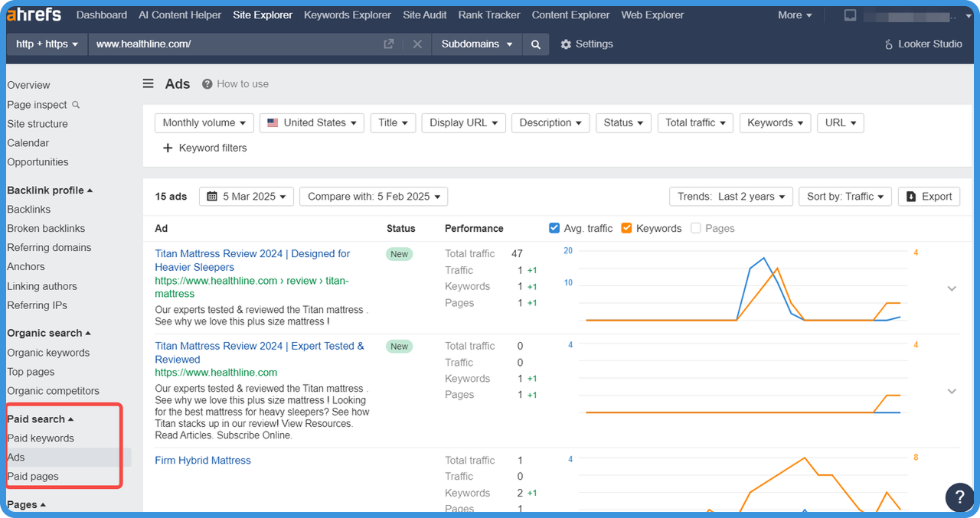Open Paid pages report
Image resolution: width=980 pixels, height=518 pixels.
(x=33, y=477)
